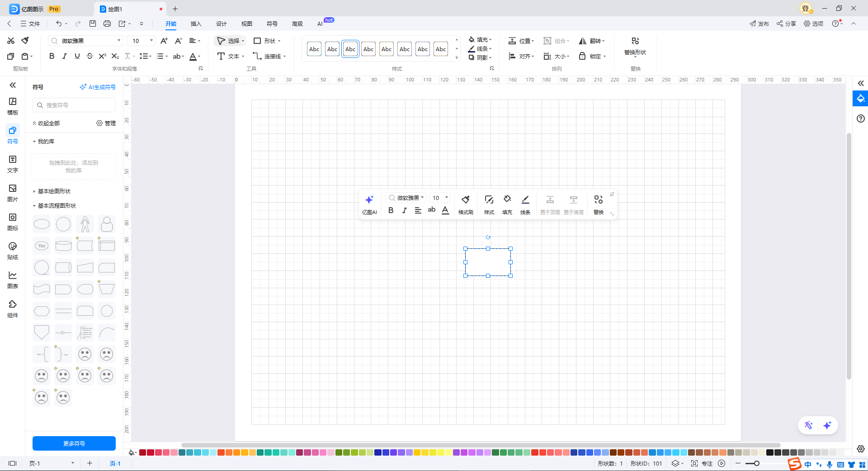Open the Image (图片) sidebar panel

click(x=13, y=193)
